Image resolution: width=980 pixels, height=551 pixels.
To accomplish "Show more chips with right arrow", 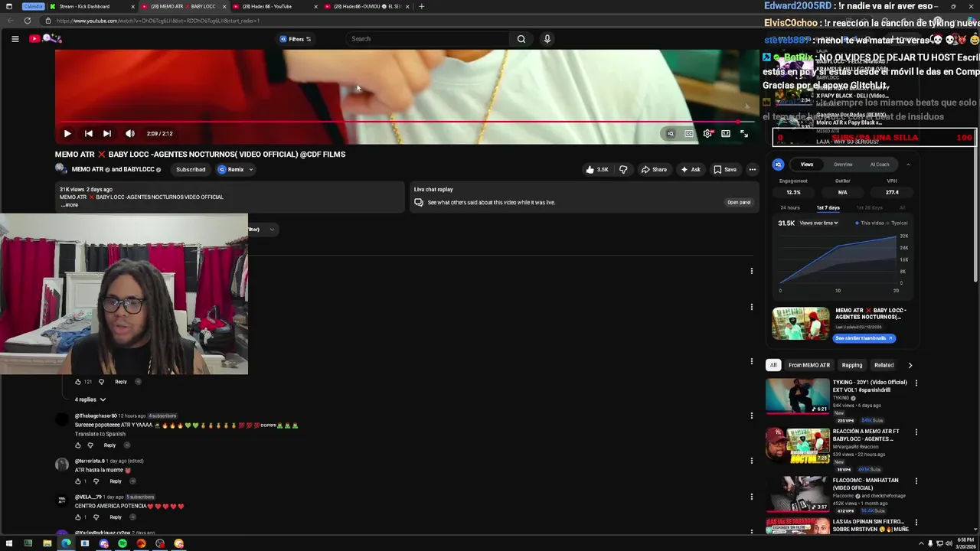I will pos(910,365).
